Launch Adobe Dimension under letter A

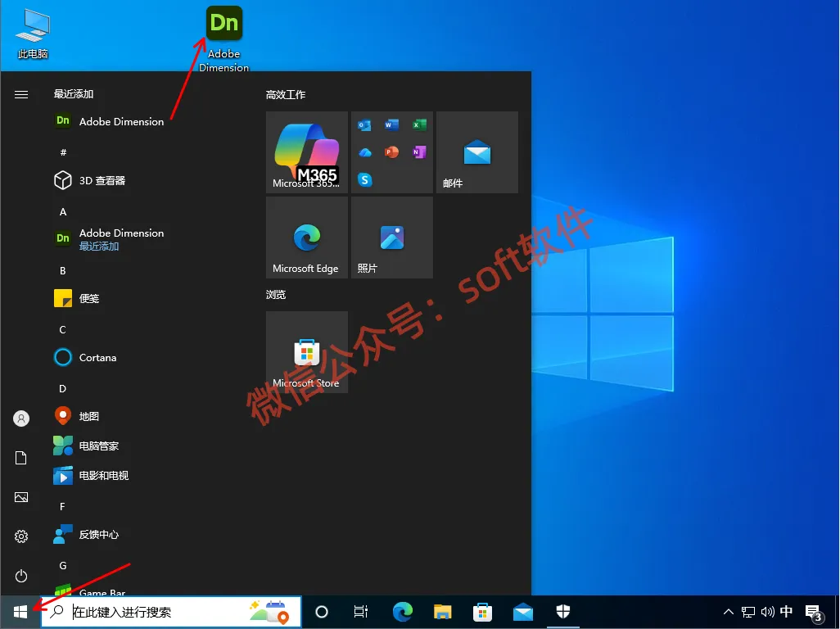[x=109, y=239]
